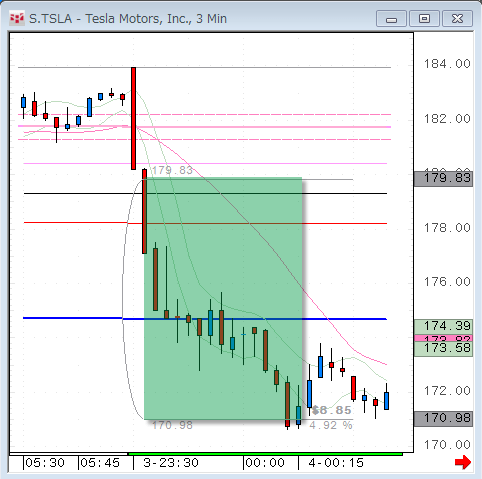Click the 170.98 label below the green box
The image size is (482, 479).
click(172, 425)
